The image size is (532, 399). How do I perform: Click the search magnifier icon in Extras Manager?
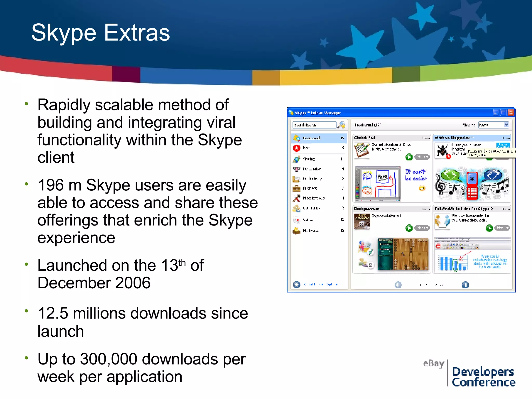click(x=342, y=125)
